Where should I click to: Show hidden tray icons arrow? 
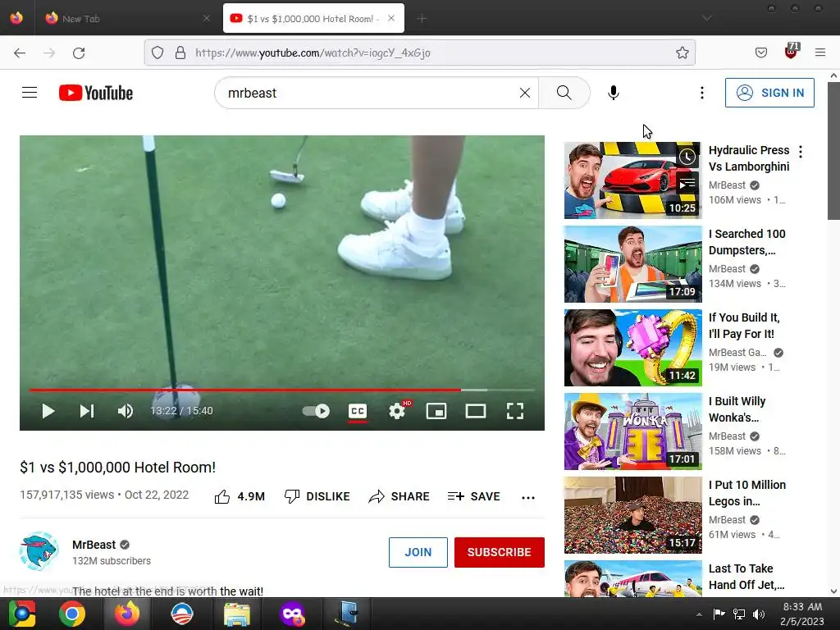699,614
